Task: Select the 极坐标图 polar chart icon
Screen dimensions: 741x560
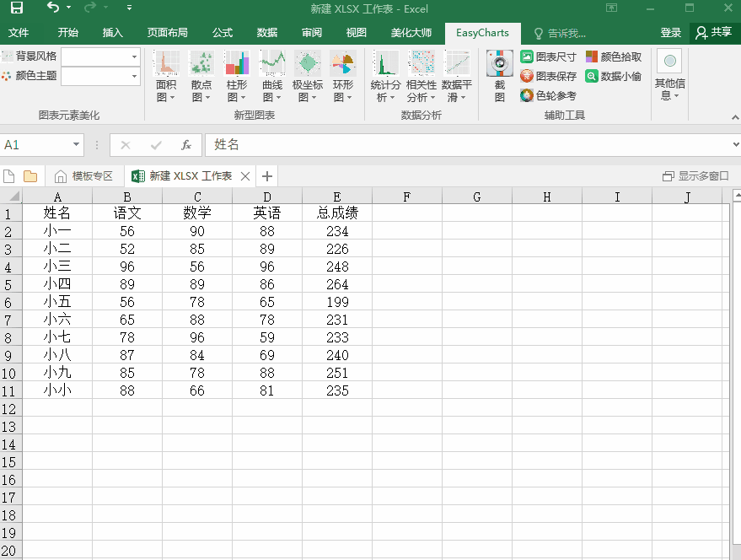Action: pyautogui.click(x=308, y=65)
